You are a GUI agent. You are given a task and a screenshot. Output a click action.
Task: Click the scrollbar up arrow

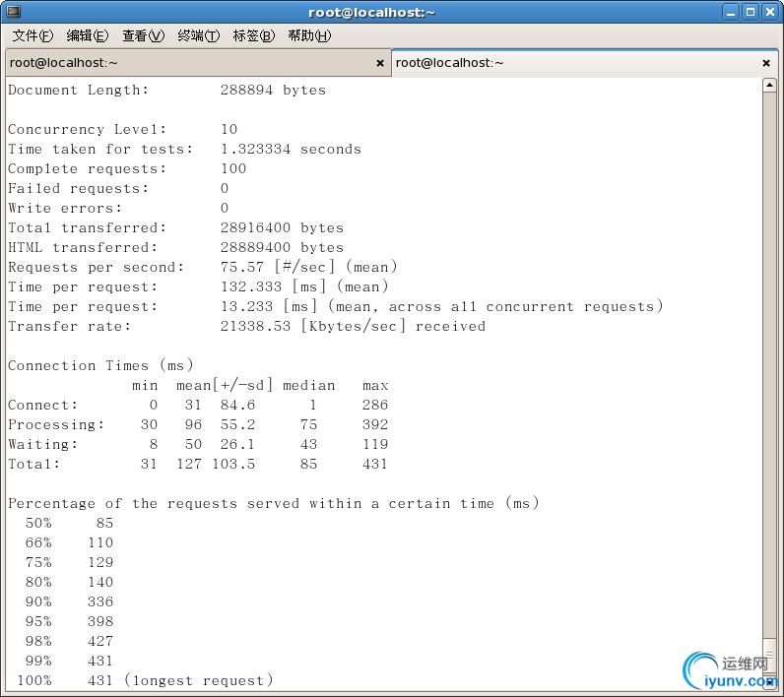pyautogui.click(x=769, y=85)
